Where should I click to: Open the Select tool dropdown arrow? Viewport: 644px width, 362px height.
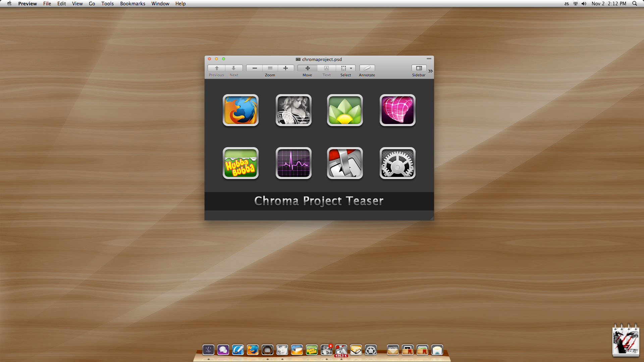point(351,68)
